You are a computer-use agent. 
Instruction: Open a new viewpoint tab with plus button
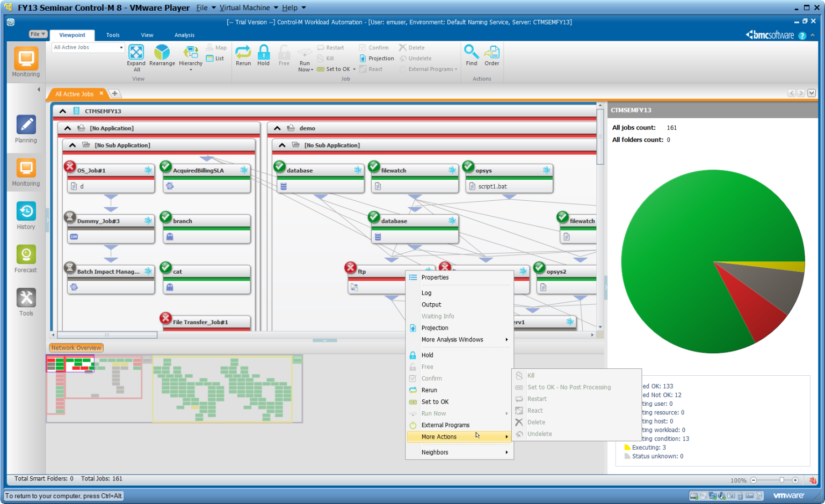tap(114, 93)
